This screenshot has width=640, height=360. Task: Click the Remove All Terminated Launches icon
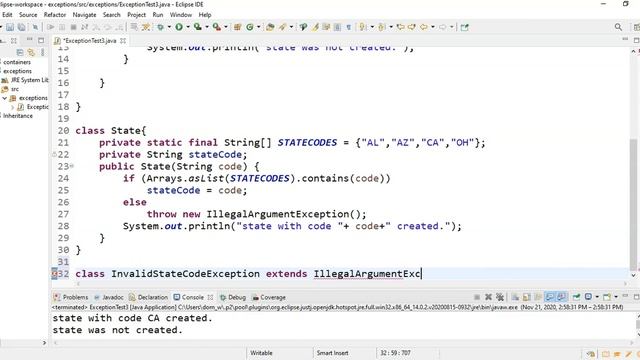click(x=500, y=297)
